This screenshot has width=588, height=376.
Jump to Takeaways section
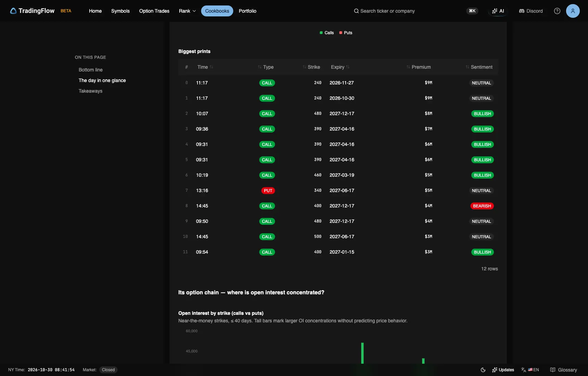click(91, 91)
